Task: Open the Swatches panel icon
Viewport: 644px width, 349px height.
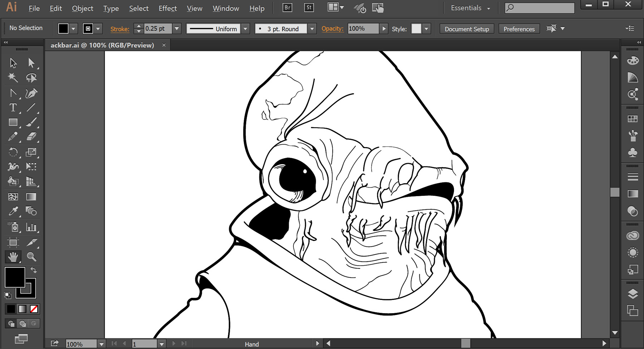Action: (633, 119)
